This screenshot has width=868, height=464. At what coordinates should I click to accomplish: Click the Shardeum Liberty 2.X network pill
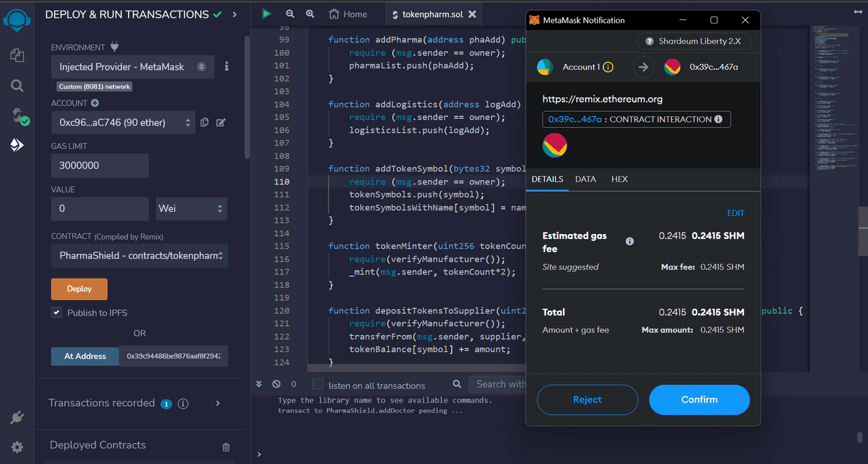coord(694,42)
